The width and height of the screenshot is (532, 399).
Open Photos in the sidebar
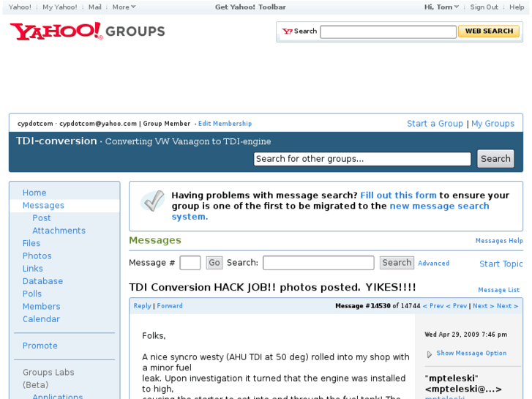pos(37,256)
